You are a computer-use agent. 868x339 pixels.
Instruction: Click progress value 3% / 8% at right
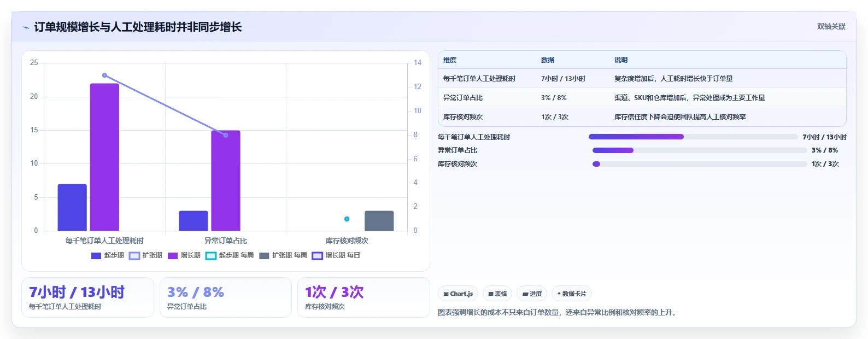pyautogui.click(x=825, y=150)
